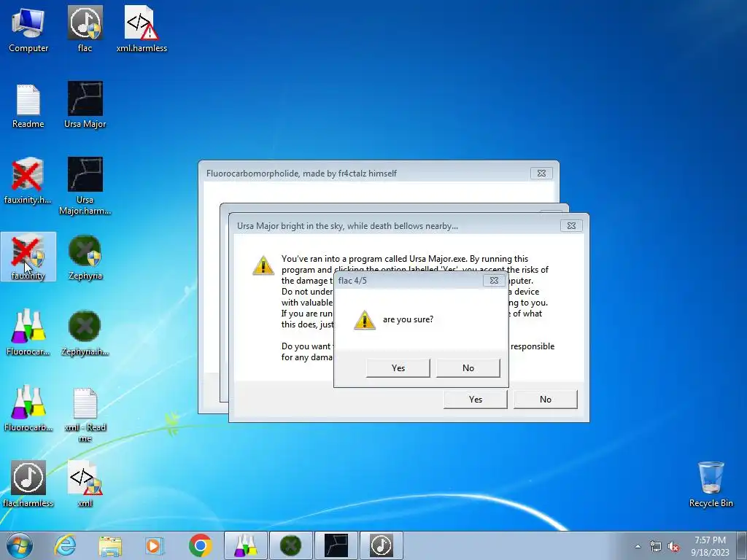Select the Computer desktop icon
747x560 pixels.
pos(28,29)
